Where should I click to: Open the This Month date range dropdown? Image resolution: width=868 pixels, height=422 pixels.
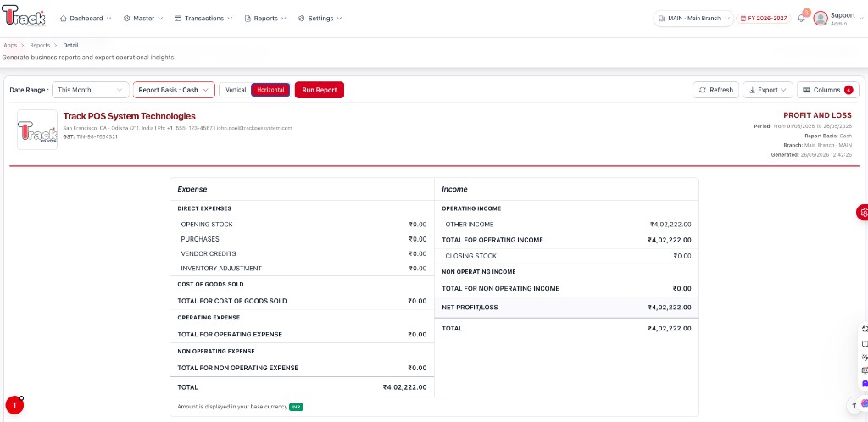pyautogui.click(x=90, y=90)
